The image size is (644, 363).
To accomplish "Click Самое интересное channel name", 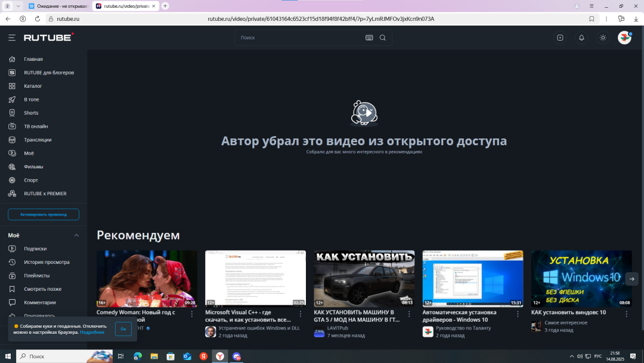I will point(565,323).
